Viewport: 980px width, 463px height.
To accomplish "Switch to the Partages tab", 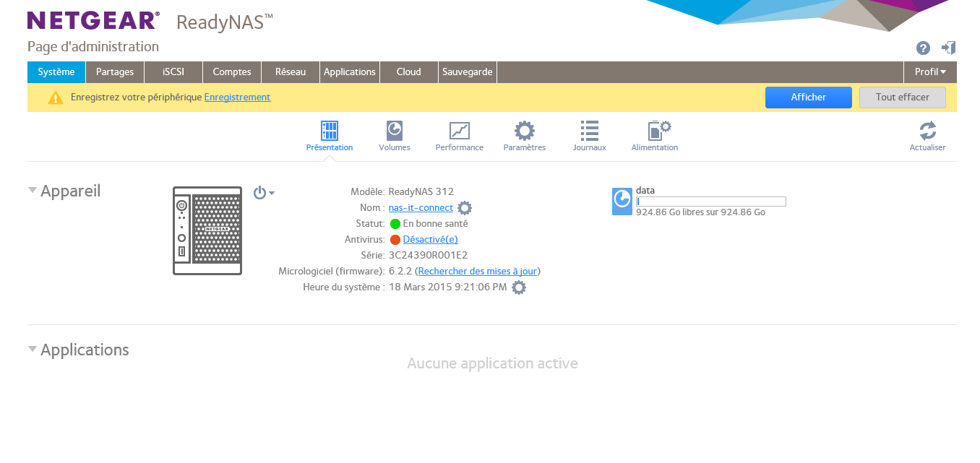I will 115,72.
